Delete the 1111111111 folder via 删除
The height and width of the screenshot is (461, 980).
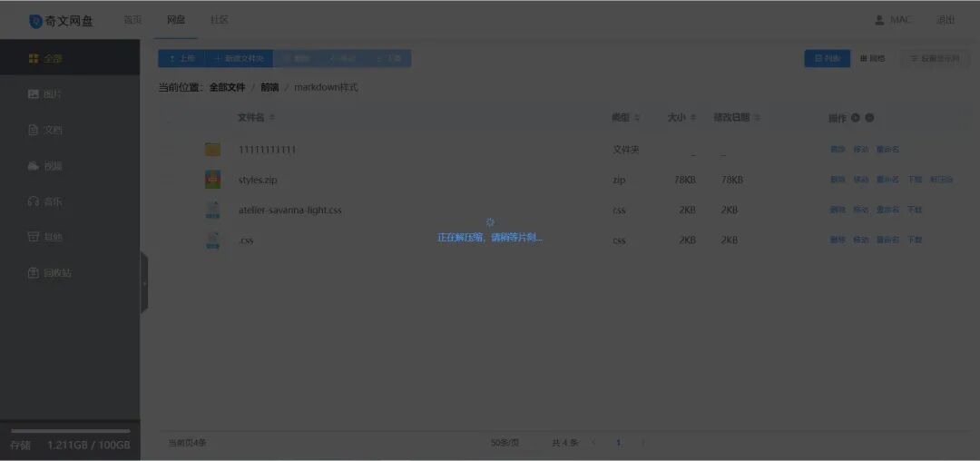pos(838,150)
